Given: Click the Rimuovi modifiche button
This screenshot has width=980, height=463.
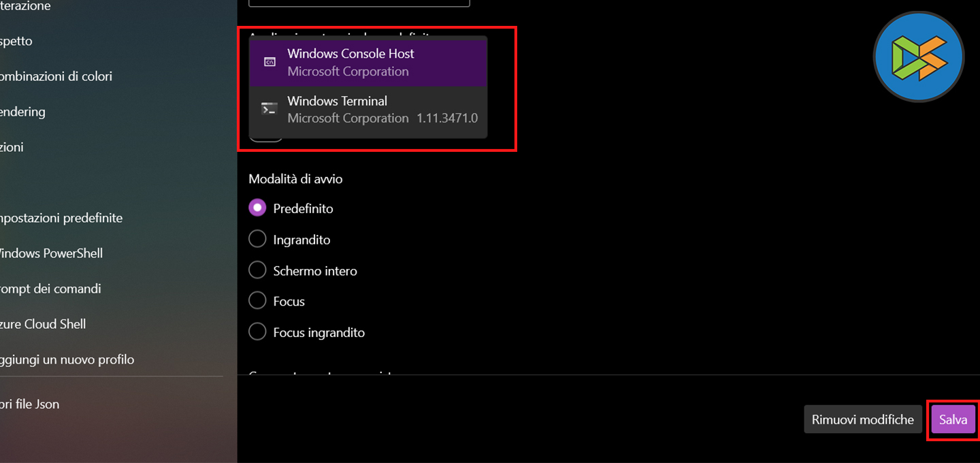Looking at the screenshot, I should click(862, 419).
